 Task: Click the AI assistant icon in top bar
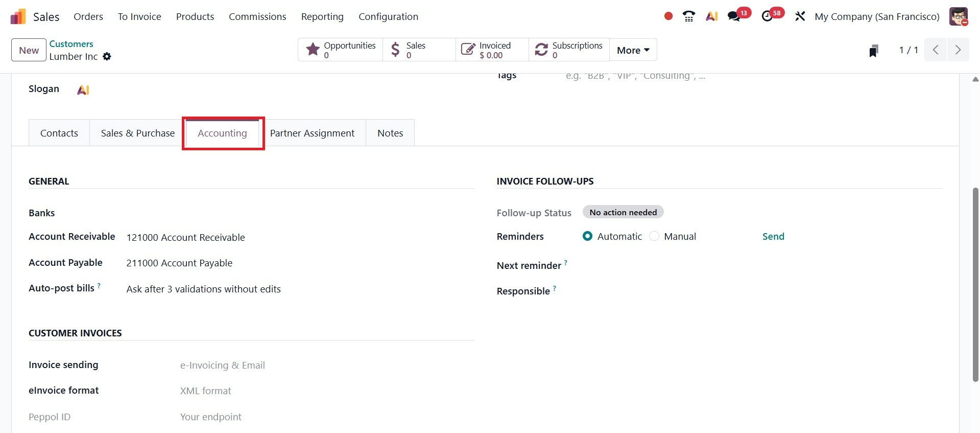coord(711,16)
